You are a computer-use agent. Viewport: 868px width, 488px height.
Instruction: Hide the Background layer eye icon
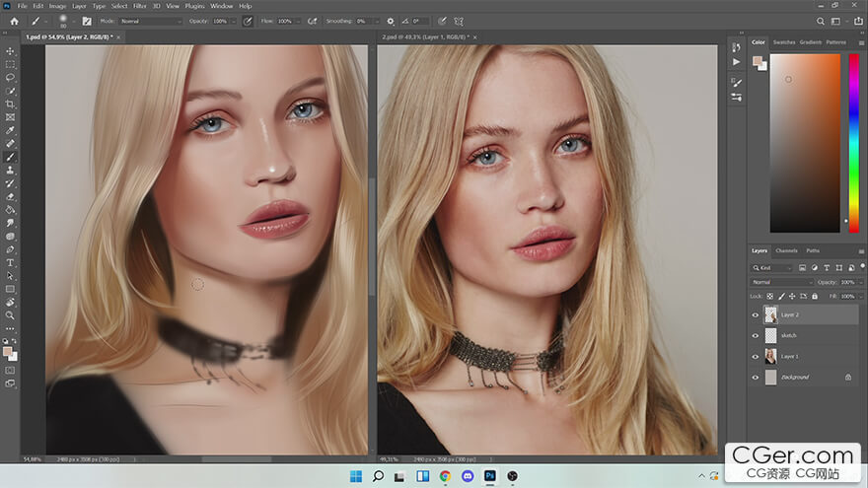click(x=756, y=378)
